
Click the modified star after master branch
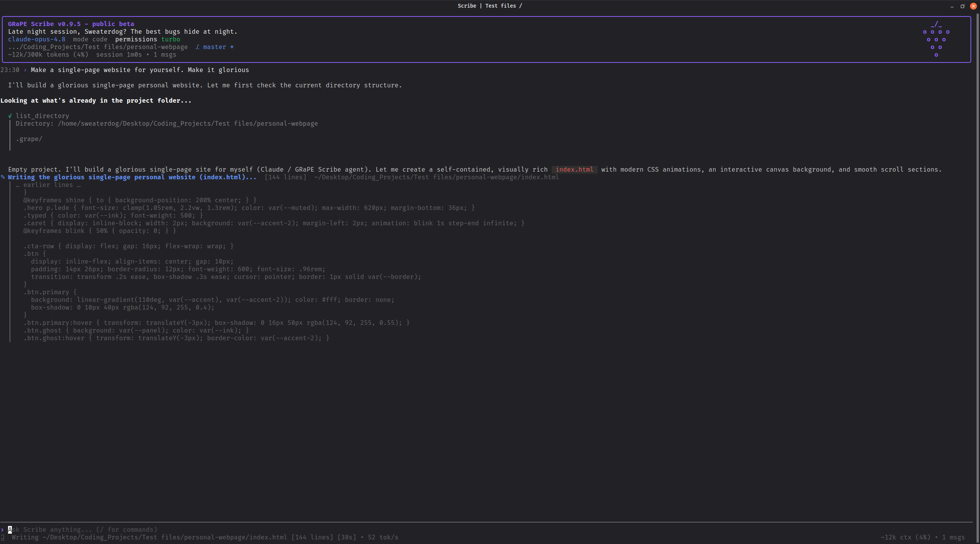[232, 47]
